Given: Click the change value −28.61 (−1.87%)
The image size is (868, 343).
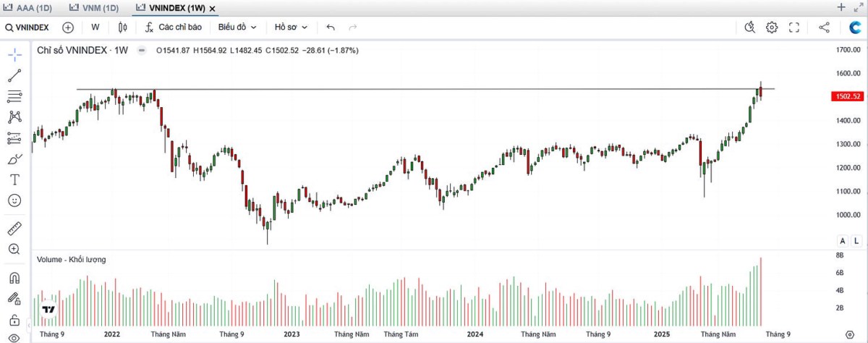Looking at the screenshot, I should [x=331, y=51].
